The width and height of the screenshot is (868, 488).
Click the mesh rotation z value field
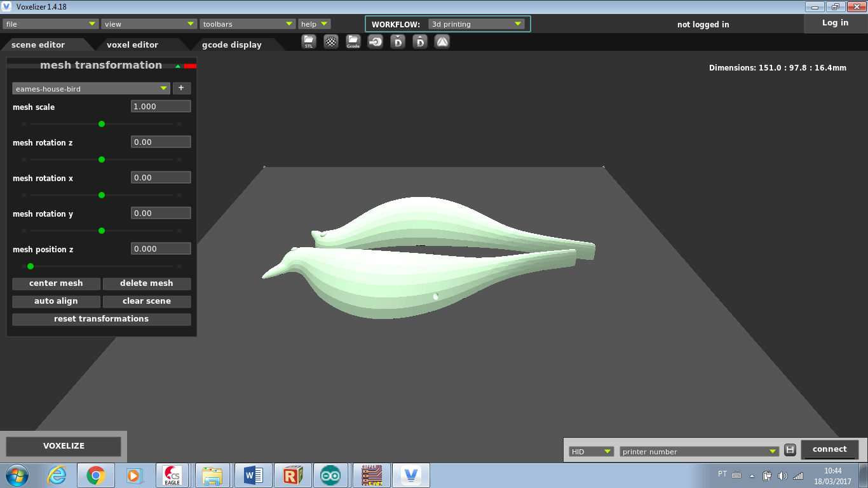tap(161, 142)
